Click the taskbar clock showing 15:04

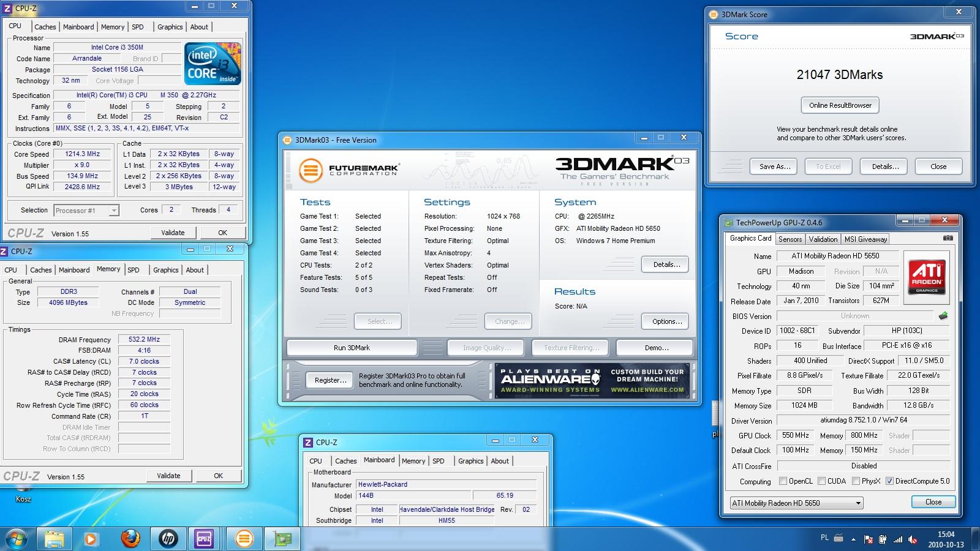[945, 539]
